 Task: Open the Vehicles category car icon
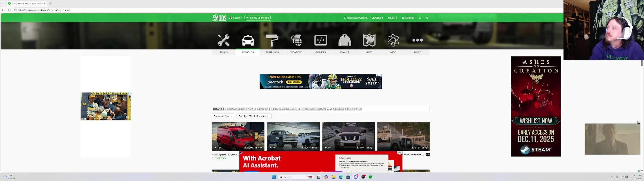[248, 40]
